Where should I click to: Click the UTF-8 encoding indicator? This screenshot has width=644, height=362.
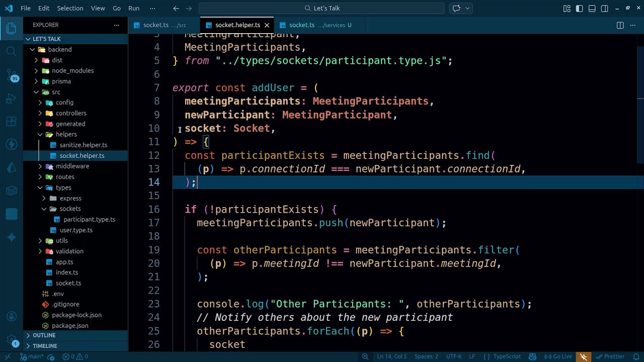pyautogui.click(x=453, y=356)
